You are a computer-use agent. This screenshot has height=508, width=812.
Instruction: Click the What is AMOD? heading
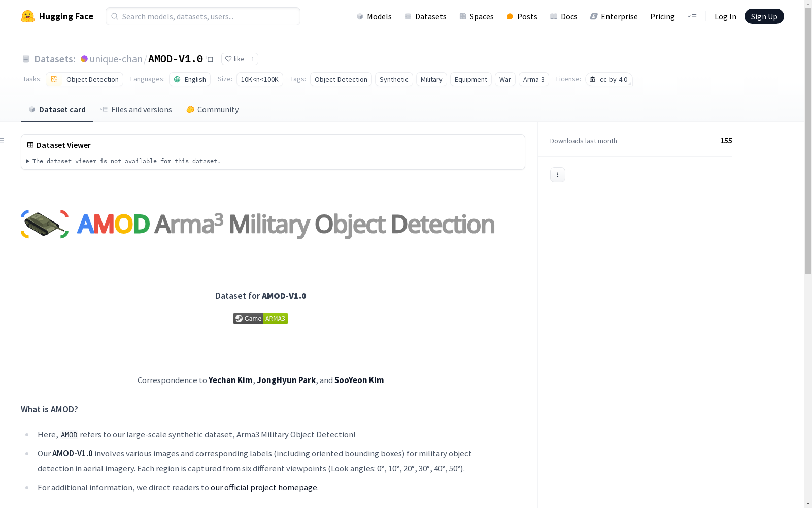coord(49,409)
